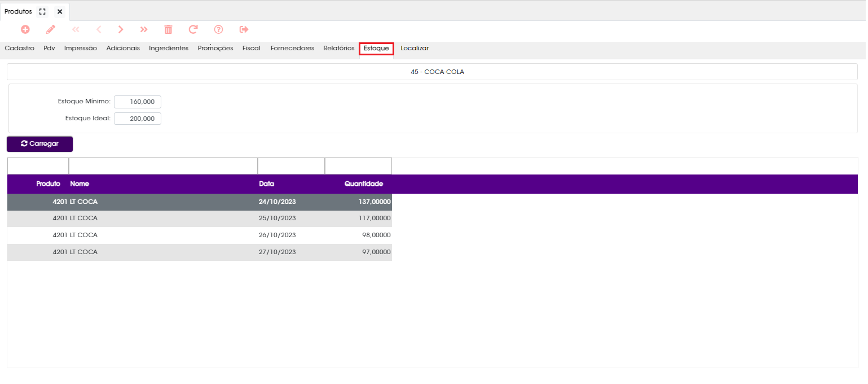The height and width of the screenshot is (384, 868).
Task: Select the row dated 26/10/2023
Action: (x=200, y=235)
